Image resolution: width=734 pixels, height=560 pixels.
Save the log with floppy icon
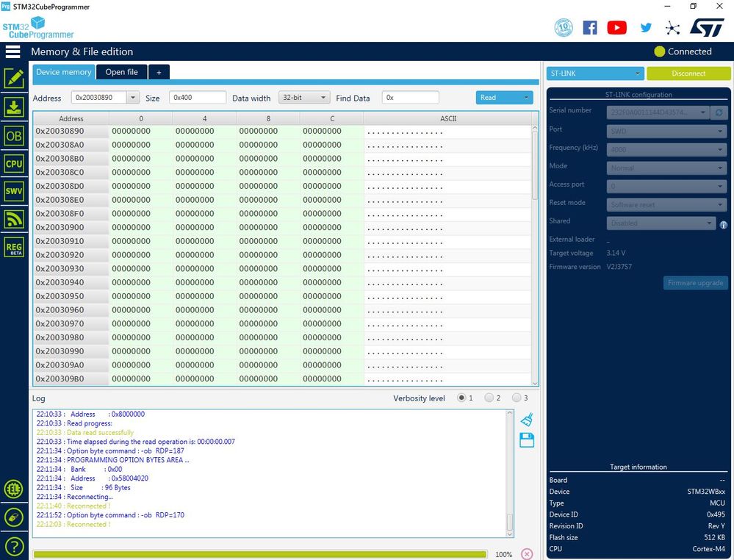tap(527, 440)
